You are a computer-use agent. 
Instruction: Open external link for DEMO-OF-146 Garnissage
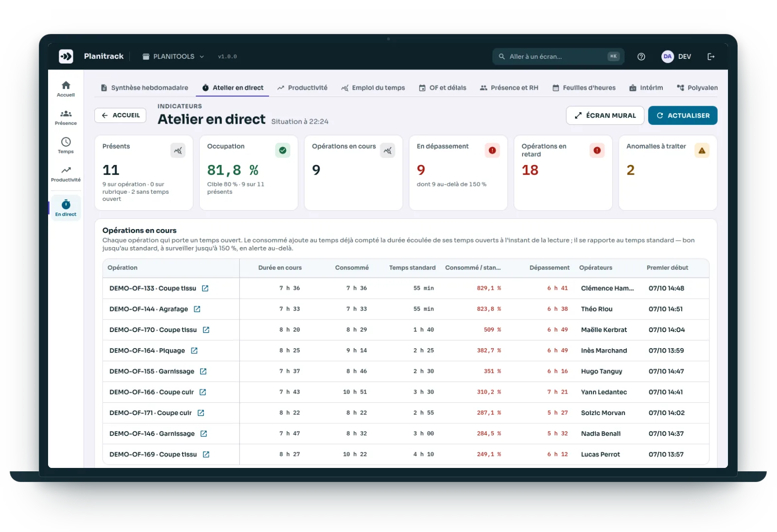click(204, 434)
